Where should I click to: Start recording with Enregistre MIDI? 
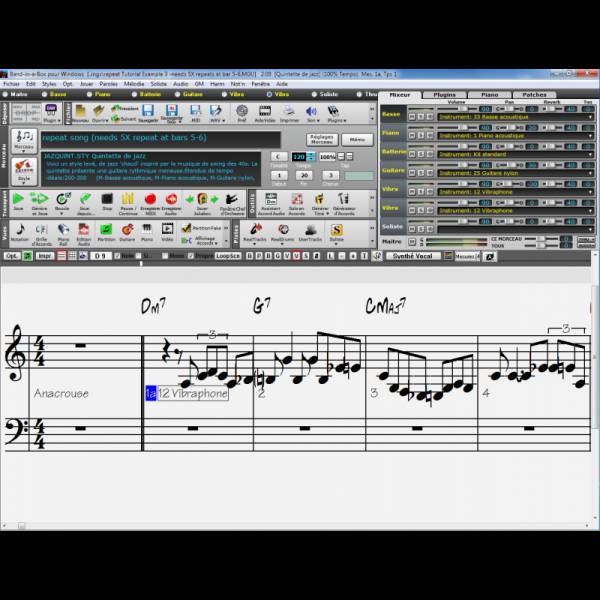[x=150, y=202]
